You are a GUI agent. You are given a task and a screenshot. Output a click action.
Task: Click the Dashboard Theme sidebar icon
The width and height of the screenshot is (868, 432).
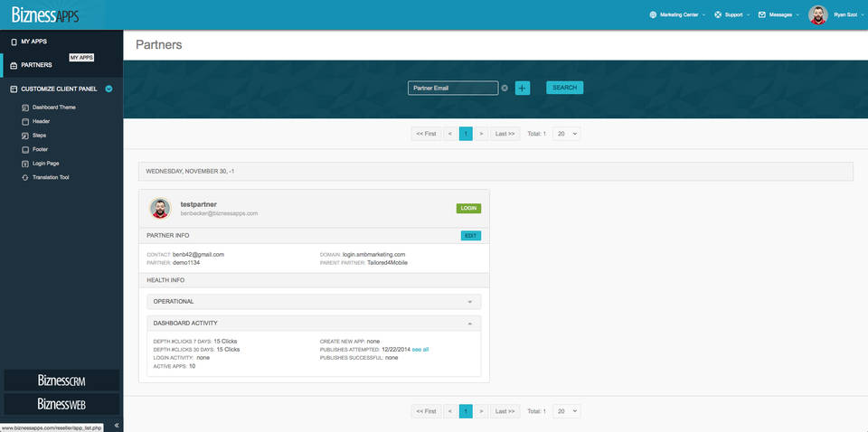click(25, 108)
